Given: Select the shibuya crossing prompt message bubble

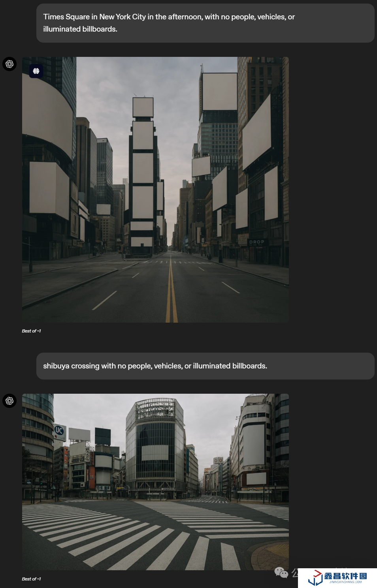Looking at the screenshot, I should [x=205, y=366].
